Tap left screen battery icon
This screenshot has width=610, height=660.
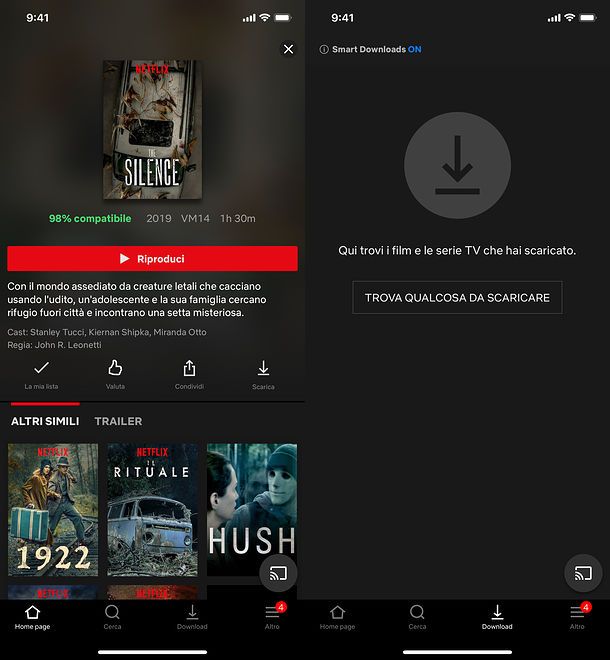(x=283, y=18)
